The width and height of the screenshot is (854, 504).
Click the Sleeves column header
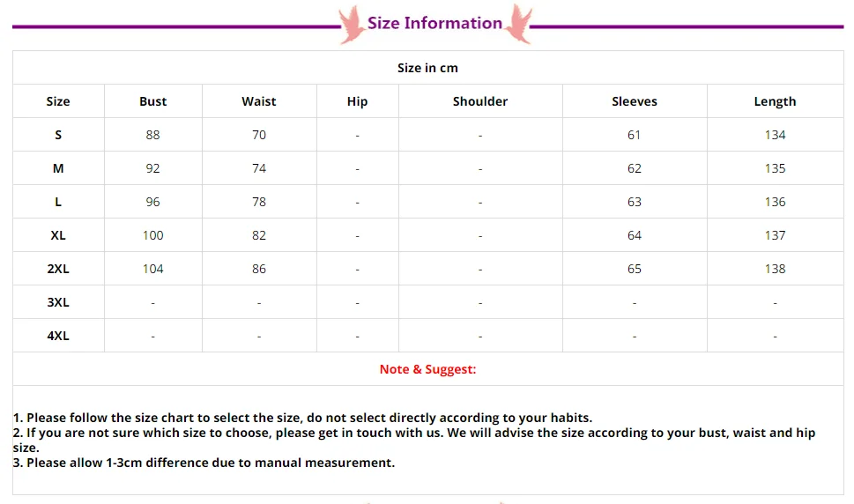635,101
